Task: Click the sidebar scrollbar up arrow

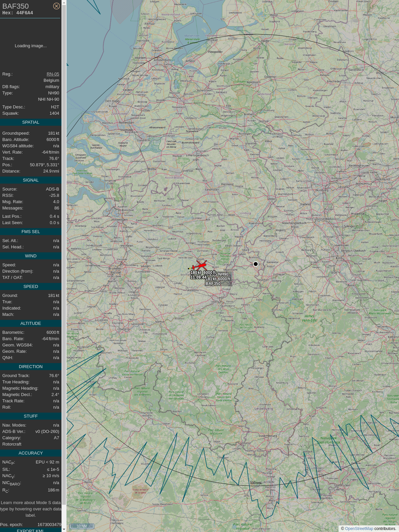Action: (64, 3)
